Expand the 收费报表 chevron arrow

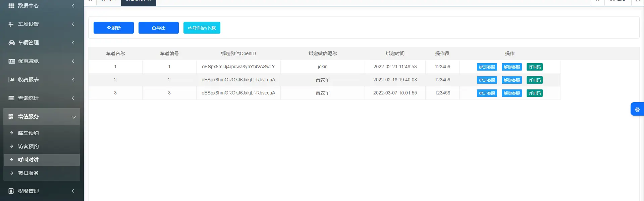[x=73, y=80]
